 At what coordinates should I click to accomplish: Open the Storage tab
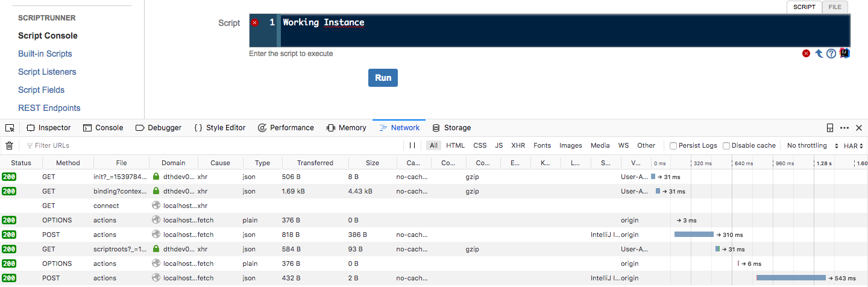point(451,128)
